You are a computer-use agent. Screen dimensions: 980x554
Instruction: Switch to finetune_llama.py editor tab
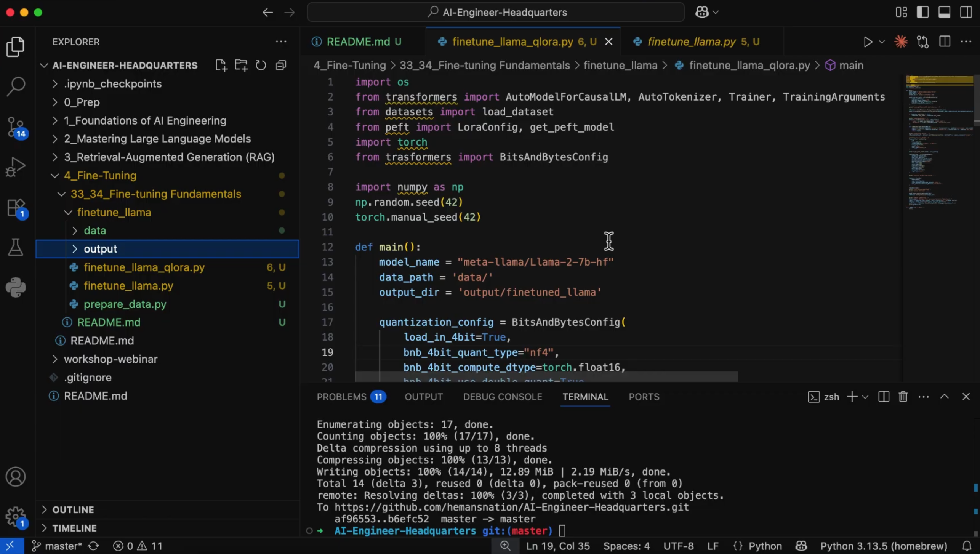(691, 42)
